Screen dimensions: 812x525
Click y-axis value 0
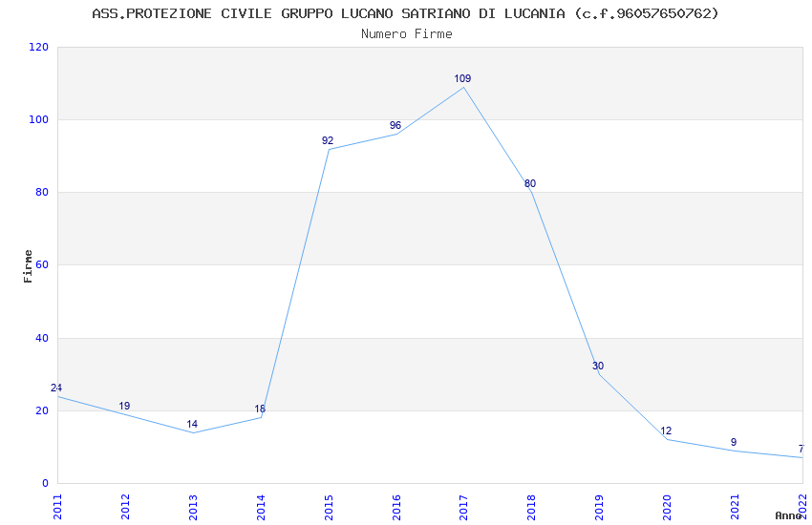[46, 483]
